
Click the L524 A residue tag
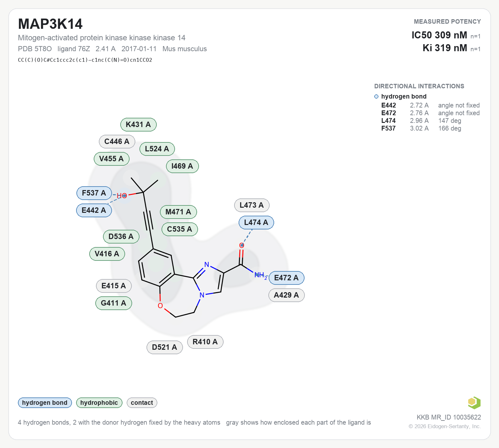[157, 149]
